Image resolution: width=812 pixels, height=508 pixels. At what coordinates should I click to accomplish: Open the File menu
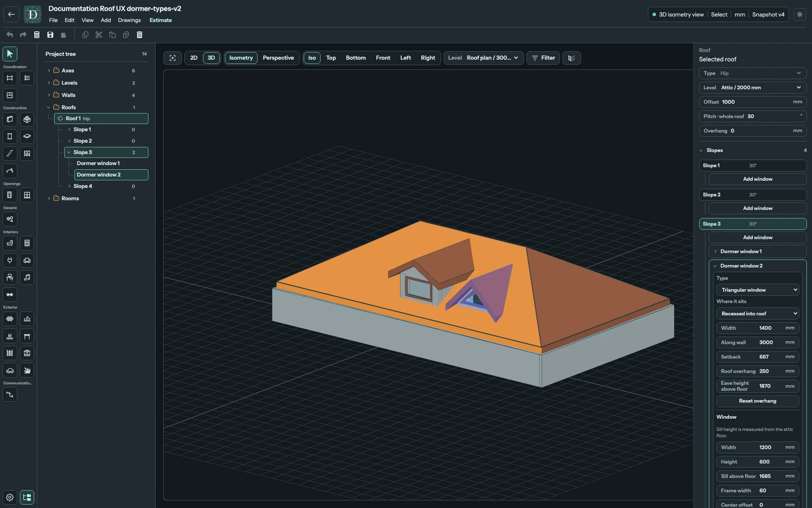(x=53, y=20)
